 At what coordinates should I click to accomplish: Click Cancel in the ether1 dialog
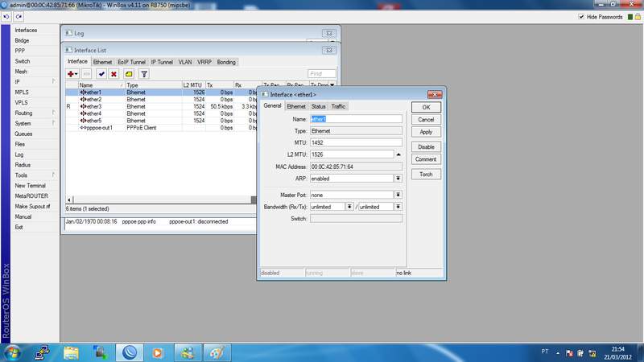[x=426, y=119]
